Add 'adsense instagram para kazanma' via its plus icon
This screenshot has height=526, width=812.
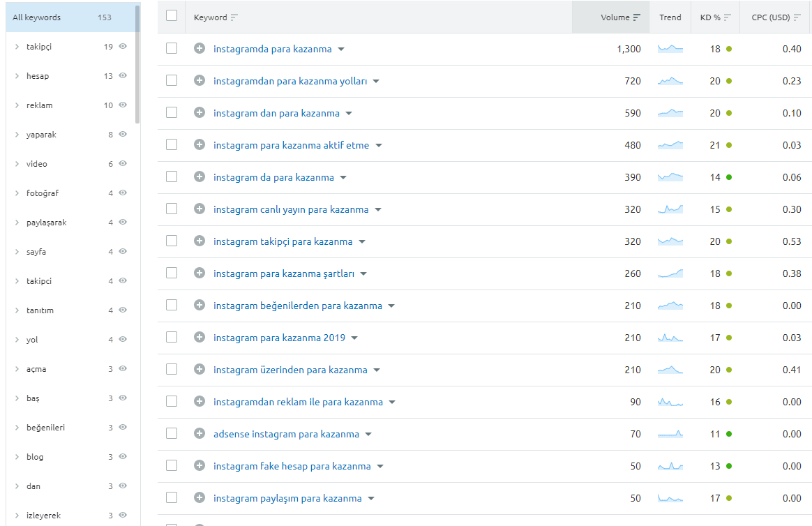coord(200,433)
